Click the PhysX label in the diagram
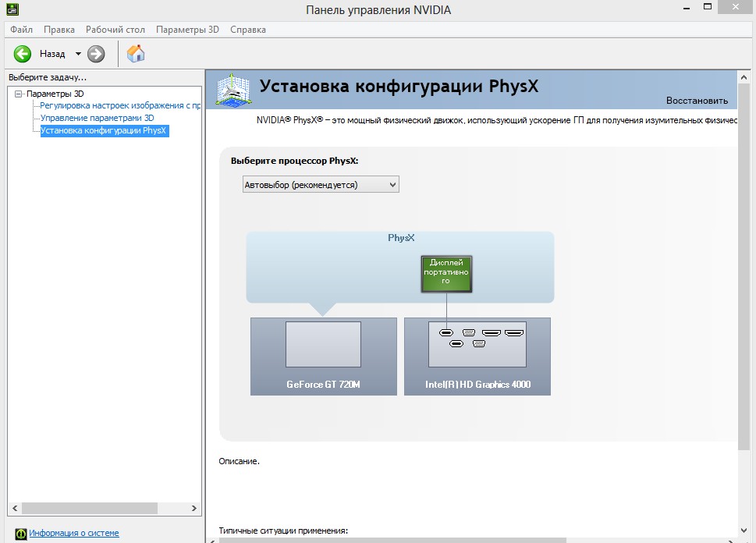The width and height of the screenshot is (756, 543). [401, 238]
